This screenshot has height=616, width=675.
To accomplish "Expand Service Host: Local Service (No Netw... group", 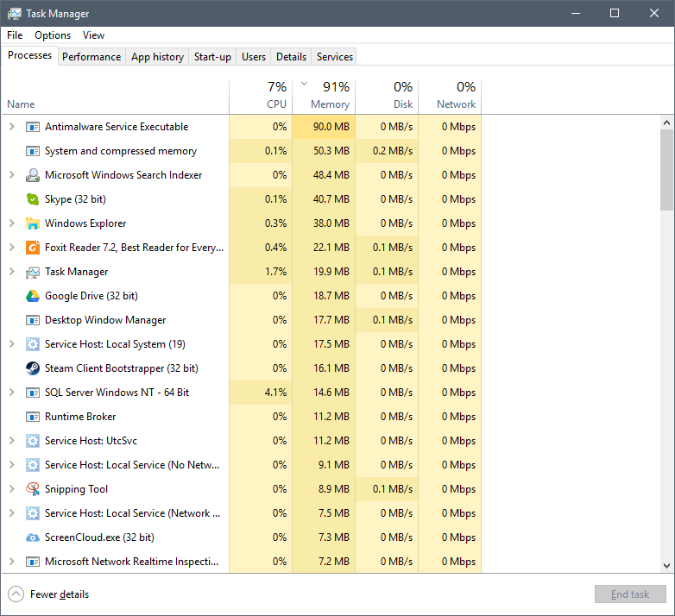I will (x=12, y=464).
